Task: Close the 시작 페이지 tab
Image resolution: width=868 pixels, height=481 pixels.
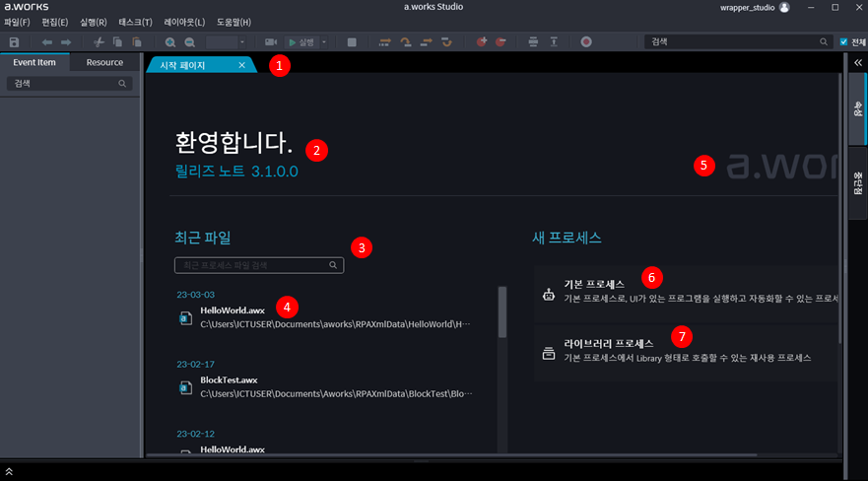Action: point(242,65)
